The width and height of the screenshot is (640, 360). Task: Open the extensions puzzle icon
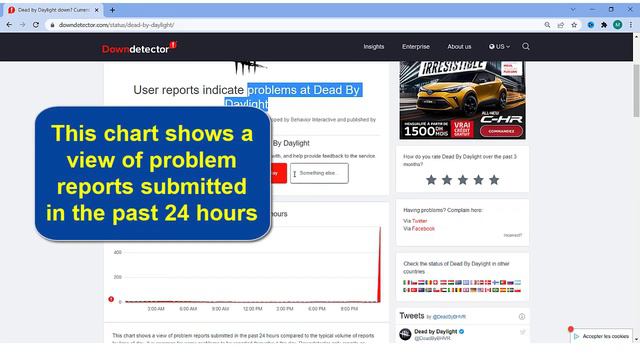[x=604, y=25]
